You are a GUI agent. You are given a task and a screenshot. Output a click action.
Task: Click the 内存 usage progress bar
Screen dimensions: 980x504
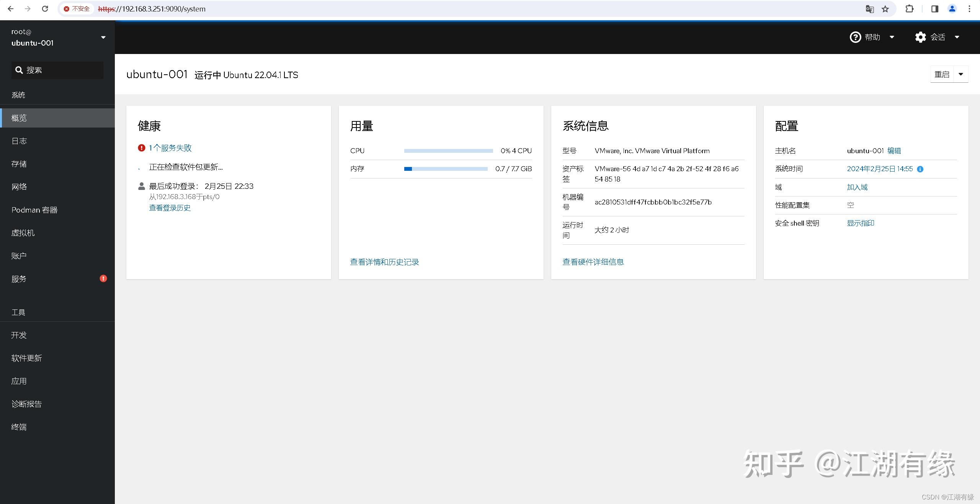point(446,169)
